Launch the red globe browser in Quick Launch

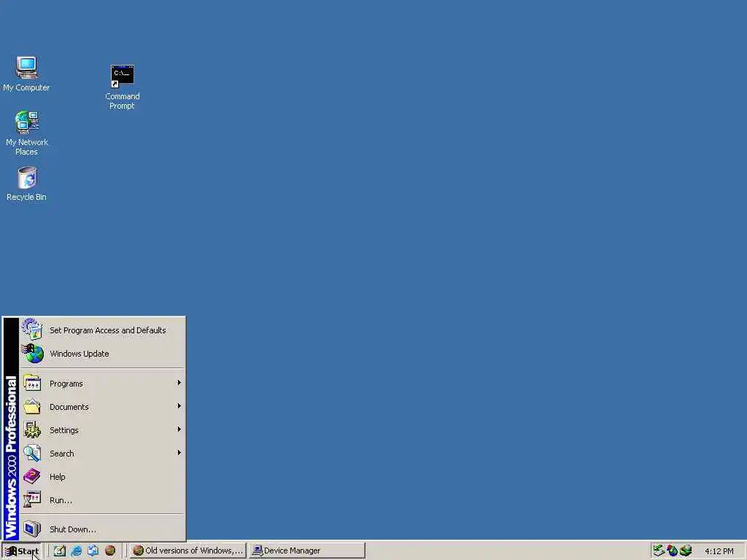[110, 551]
